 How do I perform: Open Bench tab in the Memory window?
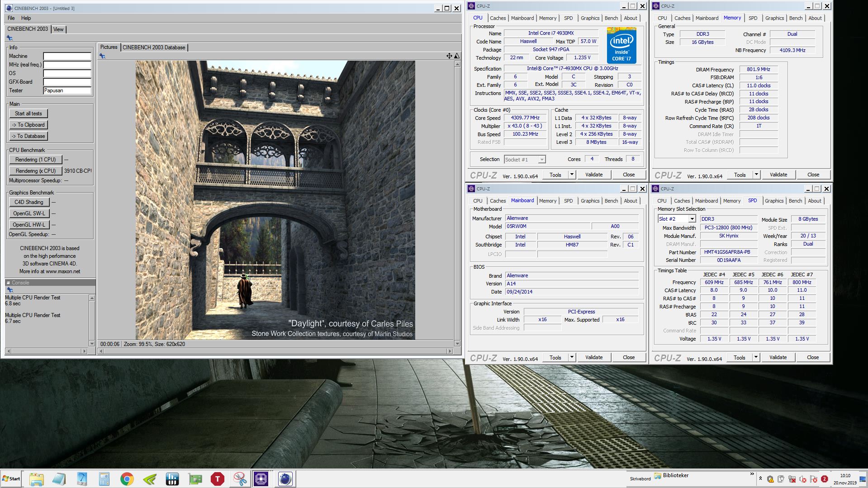[796, 18]
